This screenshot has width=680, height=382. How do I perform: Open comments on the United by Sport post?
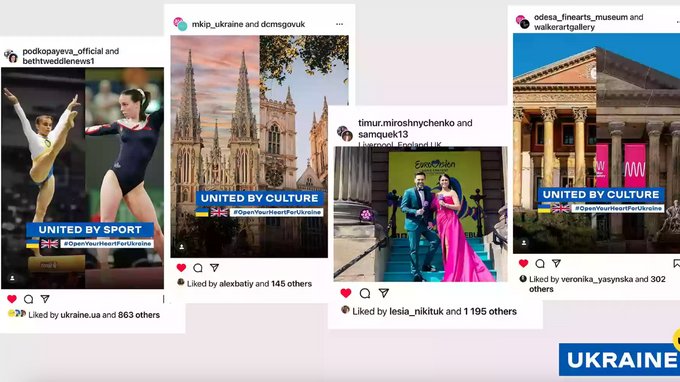tap(29, 299)
